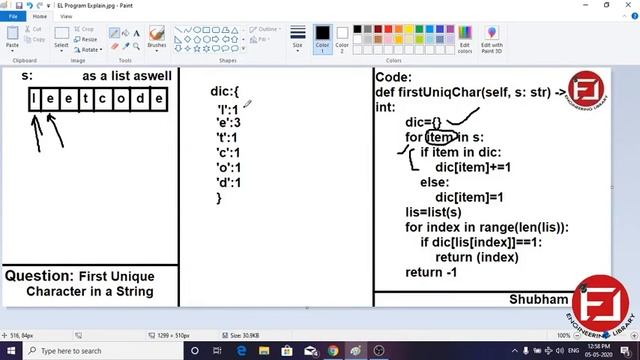
Task: Select the Magnifier tool
Action: (x=137, y=47)
